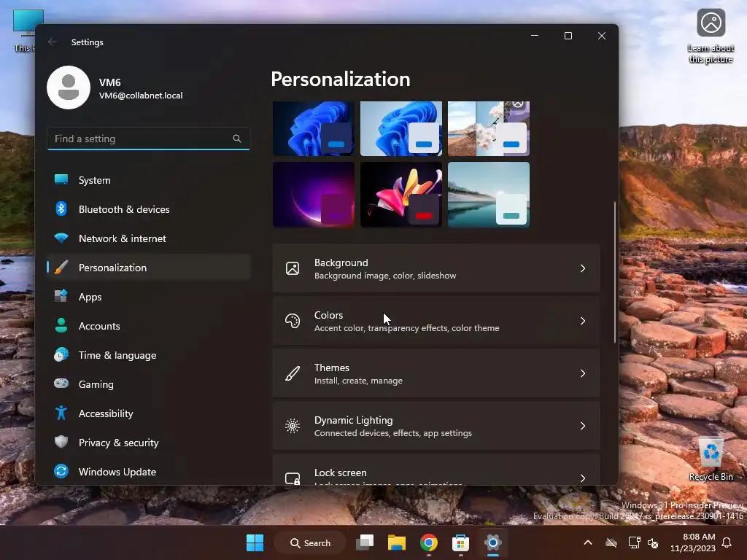The width and height of the screenshot is (747, 560).
Task: Open Dynamic Lighting connected devices settings
Action: [x=436, y=426]
